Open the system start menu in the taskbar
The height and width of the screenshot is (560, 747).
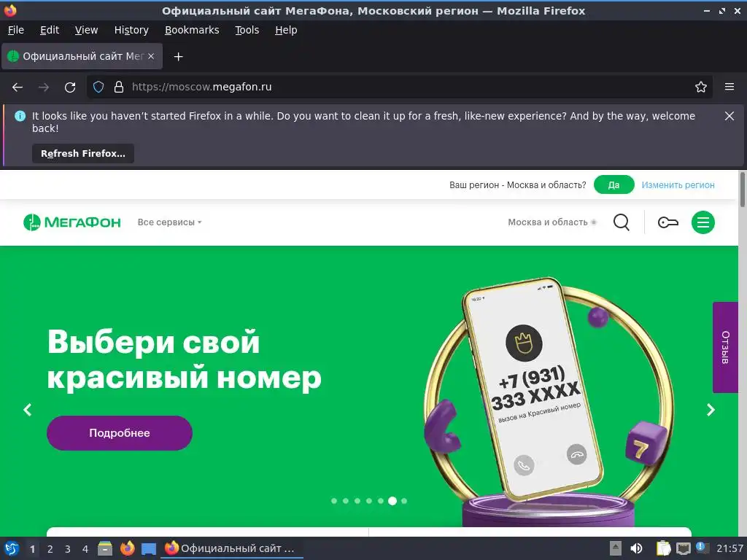click(12, 548)
